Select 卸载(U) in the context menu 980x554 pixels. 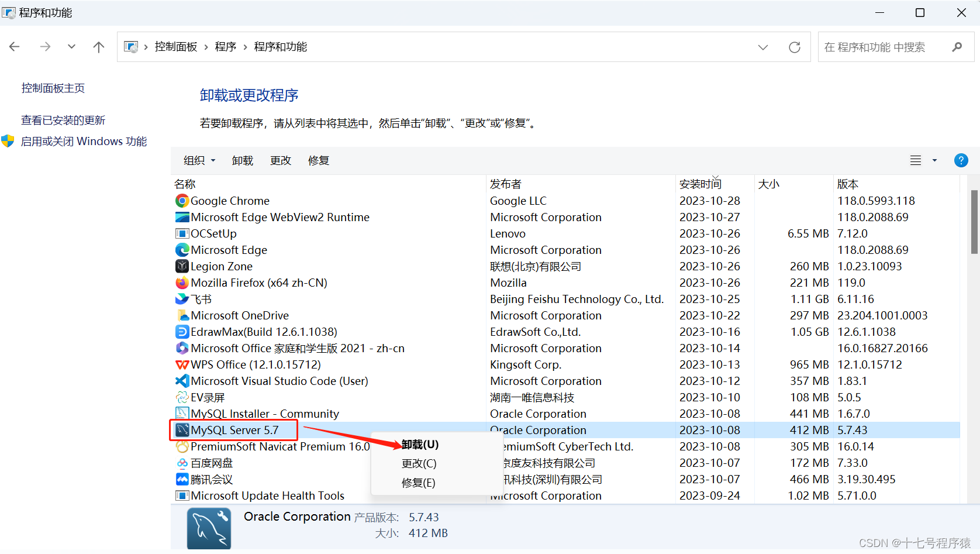point(420,445)
